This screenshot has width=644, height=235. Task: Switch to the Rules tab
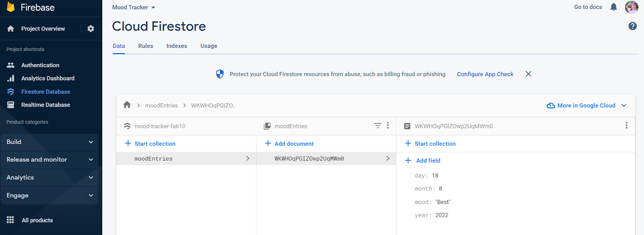tap(146, 46)
